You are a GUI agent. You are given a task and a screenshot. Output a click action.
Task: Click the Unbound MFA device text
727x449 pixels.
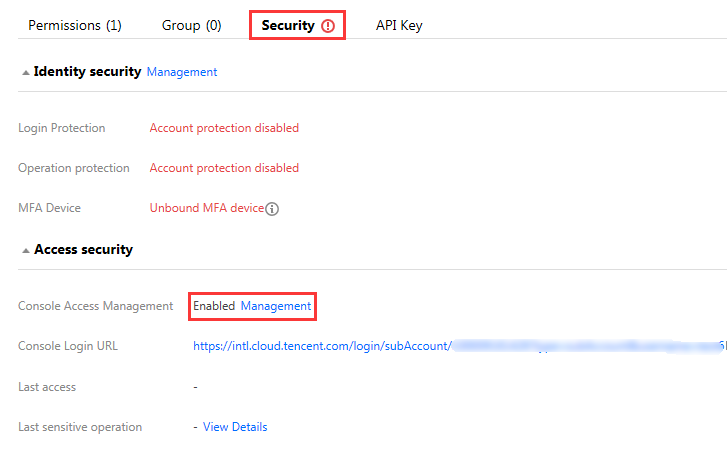pos(207,208)
